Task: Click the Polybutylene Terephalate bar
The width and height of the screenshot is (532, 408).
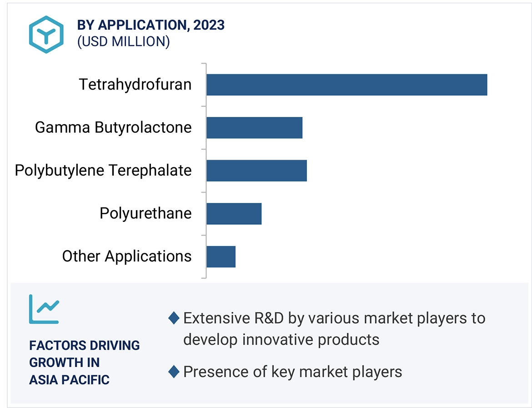Action: pos(256,171)
